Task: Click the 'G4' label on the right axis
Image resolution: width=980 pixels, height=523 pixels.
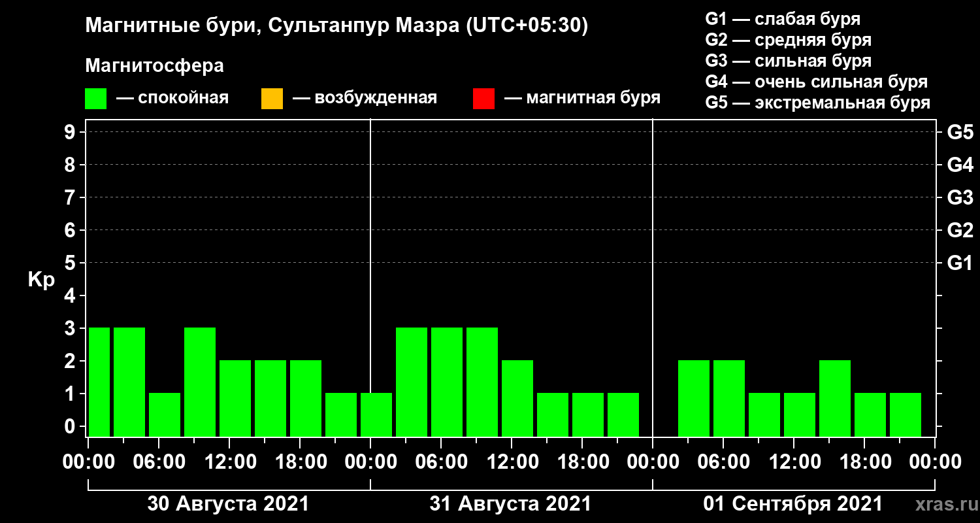Action: (960, 165)
